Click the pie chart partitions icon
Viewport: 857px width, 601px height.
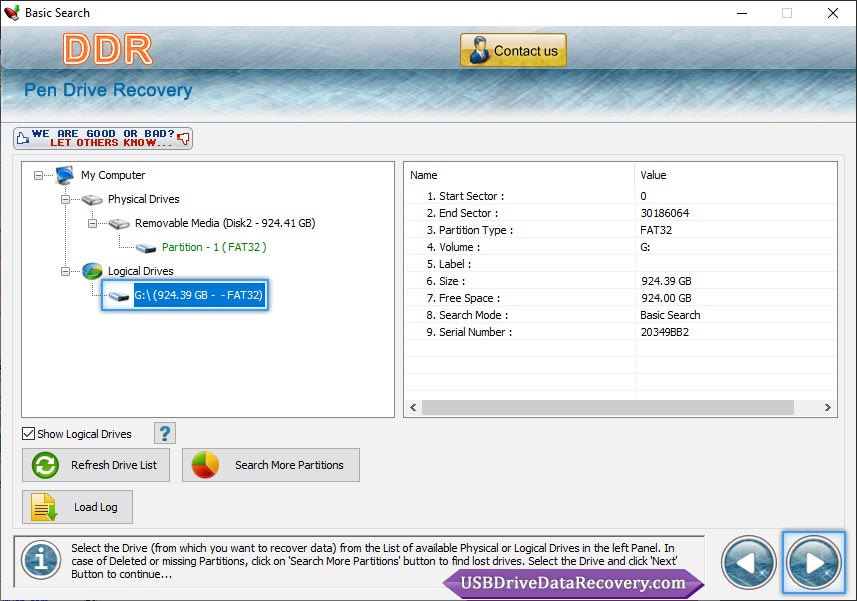tap(205, 465)
